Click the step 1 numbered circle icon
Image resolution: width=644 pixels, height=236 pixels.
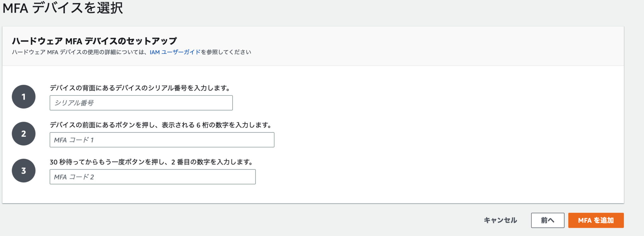click(24, 97)
